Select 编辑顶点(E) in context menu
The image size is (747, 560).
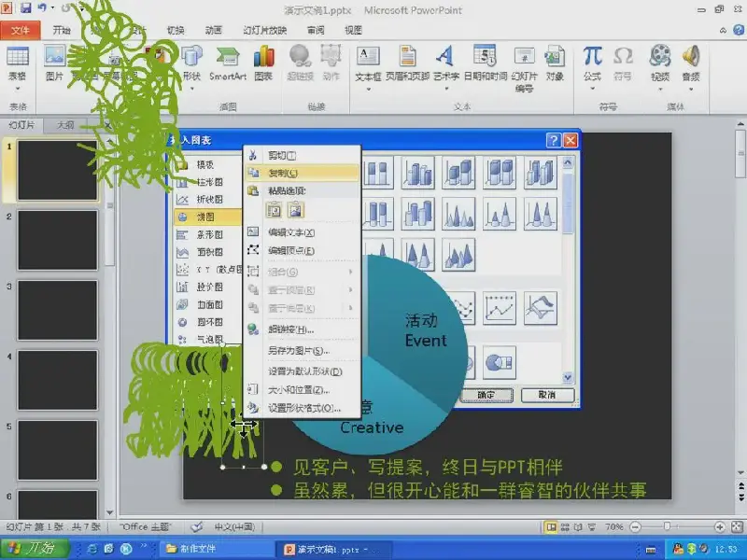[x=302, y=250]
